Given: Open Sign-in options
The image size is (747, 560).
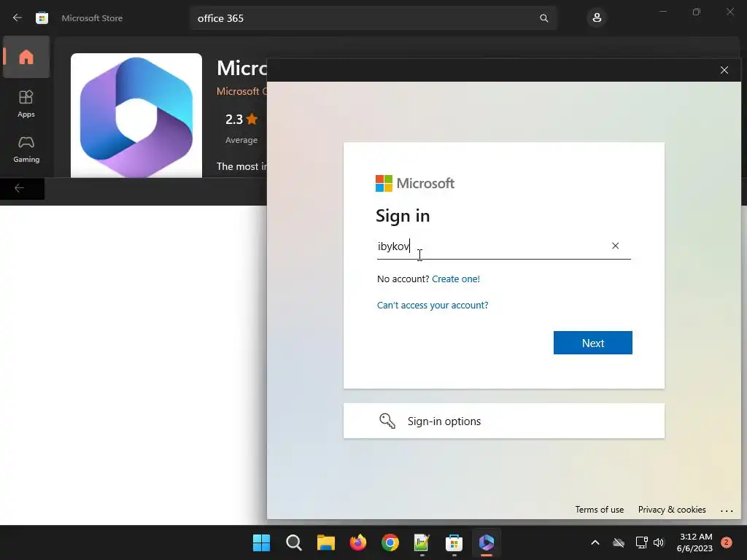Looking at the screenshot, I should click(x=503, y=421).
